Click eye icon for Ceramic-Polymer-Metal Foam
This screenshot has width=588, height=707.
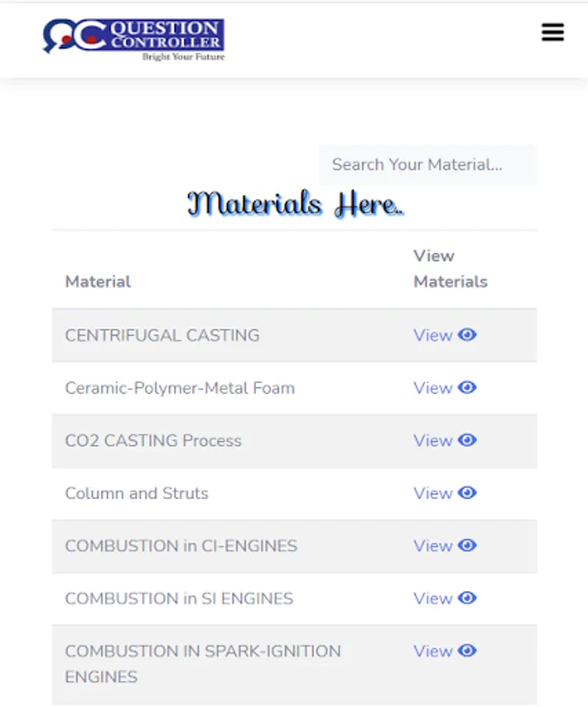(x=467, y=388)
